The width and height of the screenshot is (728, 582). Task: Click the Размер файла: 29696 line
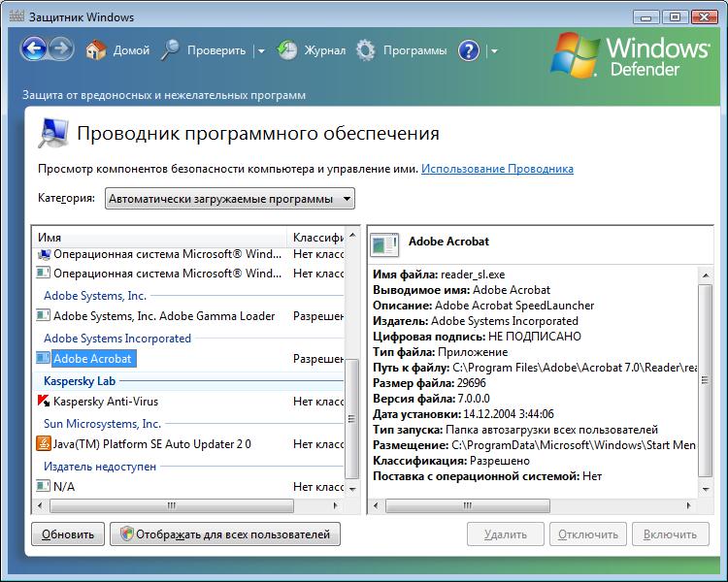tap(429, 383)
